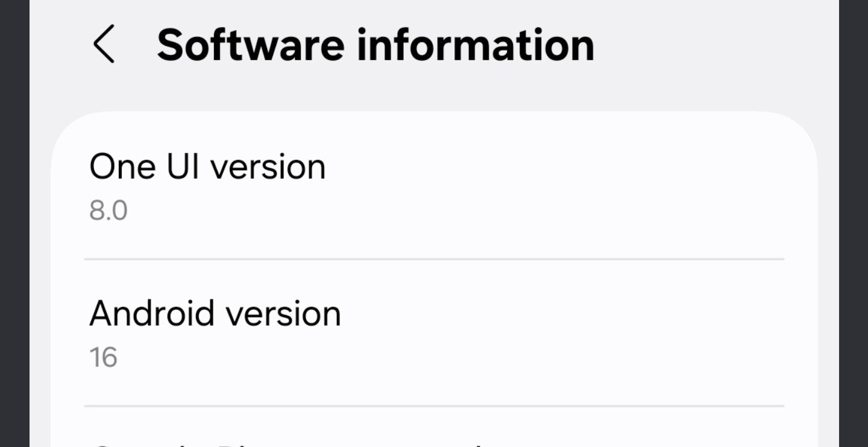Tap the 8.0 version number
Image resolution: width=868 pixels, height=447 pixels.
(108, 211)
